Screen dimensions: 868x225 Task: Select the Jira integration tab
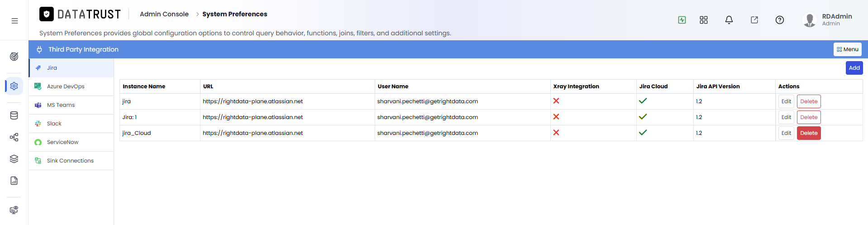pyautogui.click(x=72, y=68)
